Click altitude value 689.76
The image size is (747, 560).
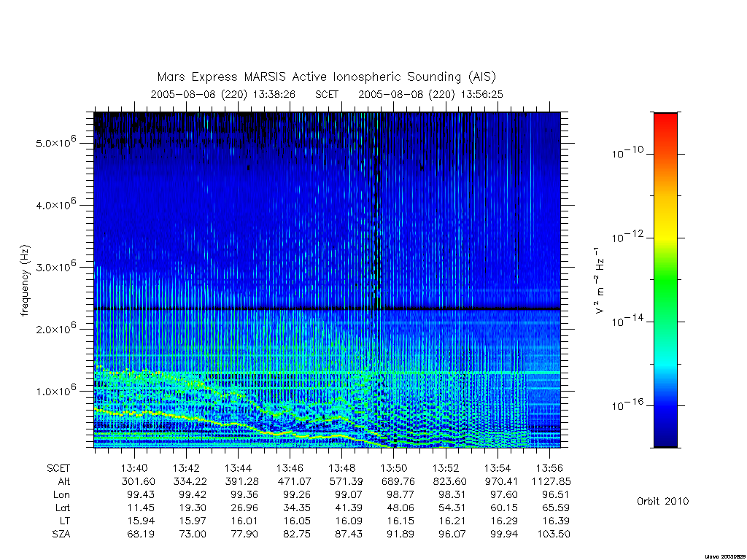[x=398, y=481]
